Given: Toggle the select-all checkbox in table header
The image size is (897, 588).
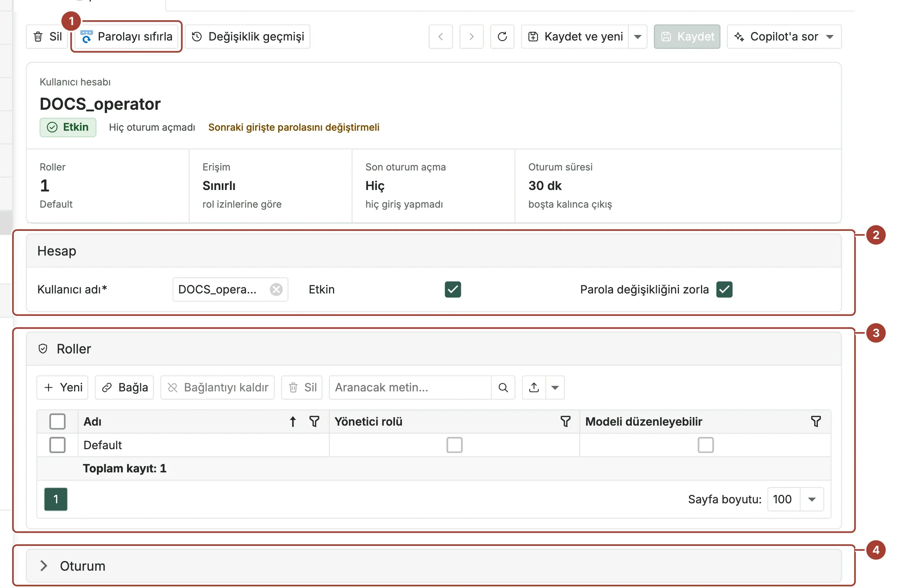Looking at the screenshot, I should (x=57, y=422).
